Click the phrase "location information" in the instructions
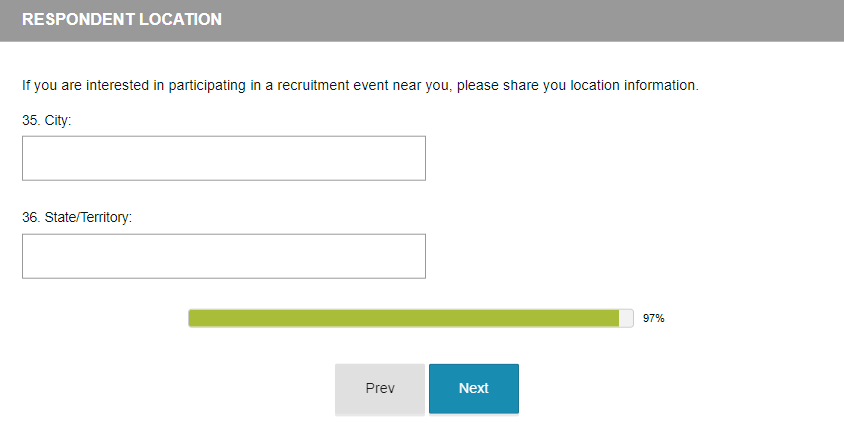Image resolution: width=844 pixels, height=437 pixels. point(638,85)
